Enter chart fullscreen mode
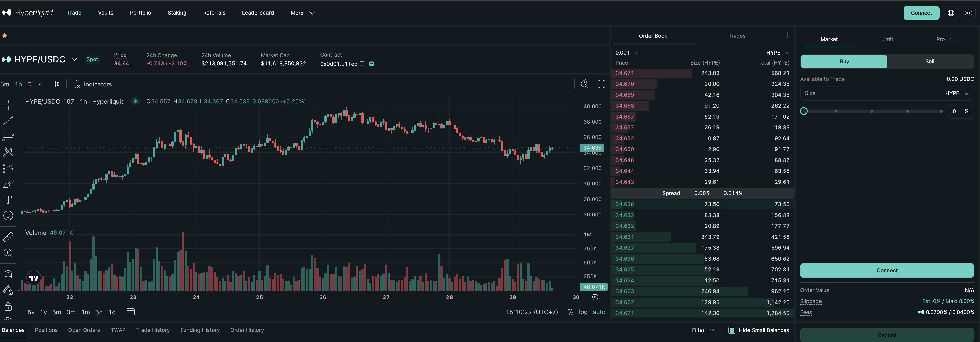 (601, 84)
